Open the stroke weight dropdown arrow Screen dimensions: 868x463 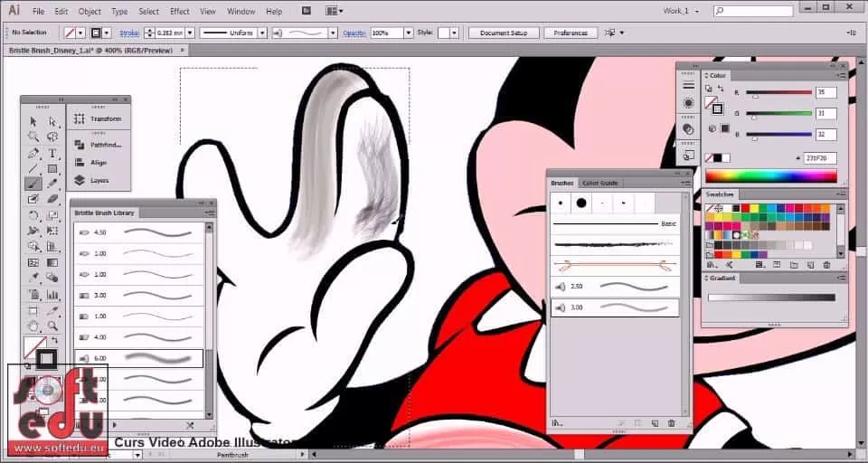(x=189, y=33)
